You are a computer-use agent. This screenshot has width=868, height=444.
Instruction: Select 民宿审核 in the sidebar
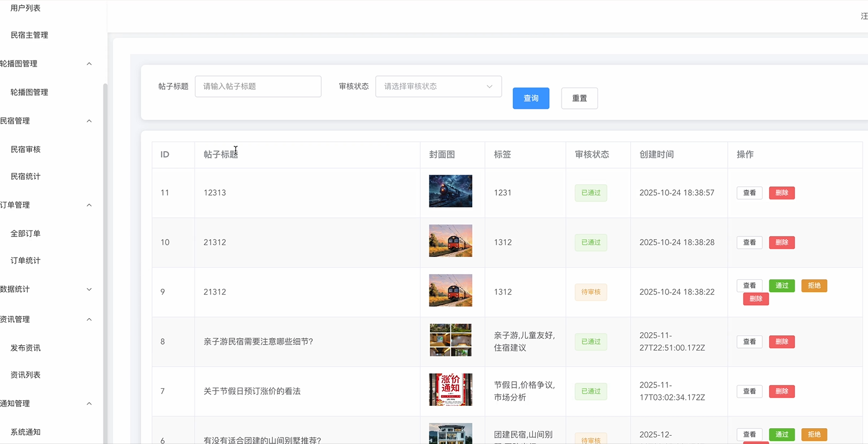click(24, 149)
